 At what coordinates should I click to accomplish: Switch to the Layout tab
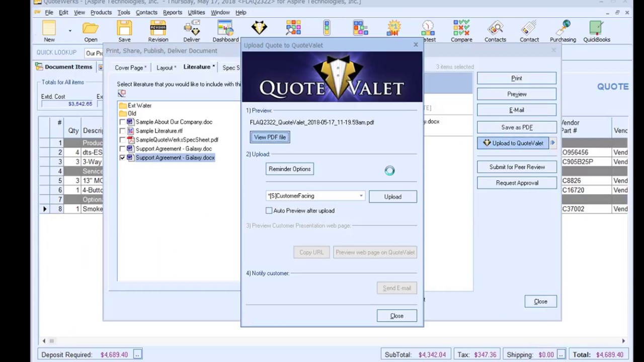[x=166, y=68]
